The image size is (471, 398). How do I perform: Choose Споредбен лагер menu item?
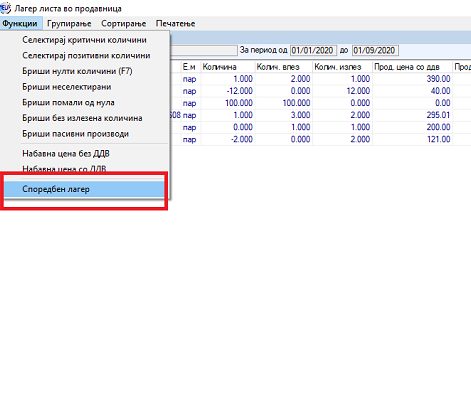click(85, 189)
